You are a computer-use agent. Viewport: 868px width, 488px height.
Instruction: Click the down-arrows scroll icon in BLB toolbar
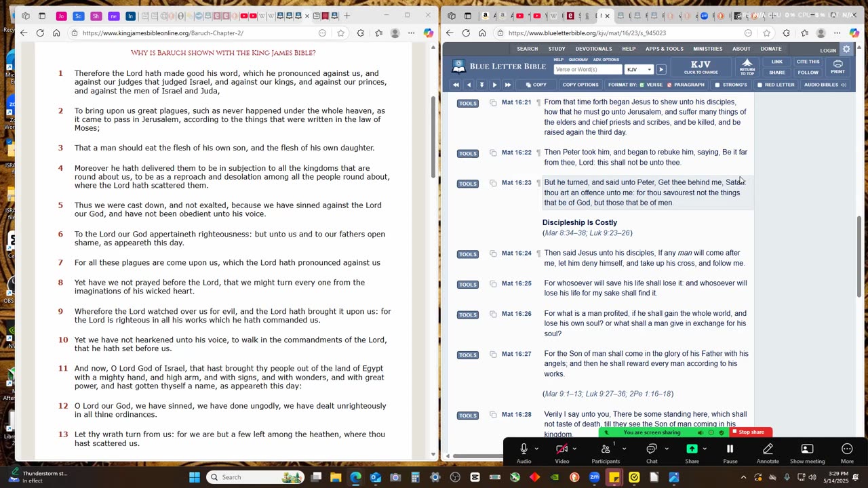click(481, 85)
